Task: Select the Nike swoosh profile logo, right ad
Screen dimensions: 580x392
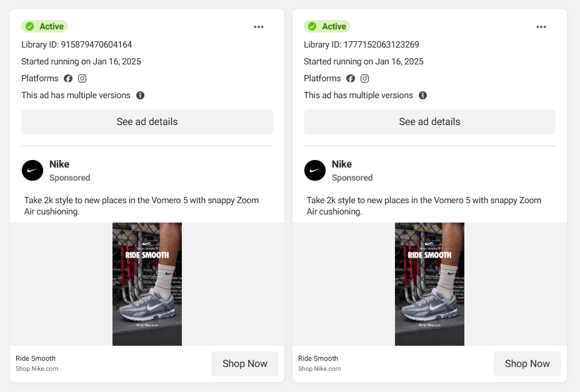Action: (315, 170)
